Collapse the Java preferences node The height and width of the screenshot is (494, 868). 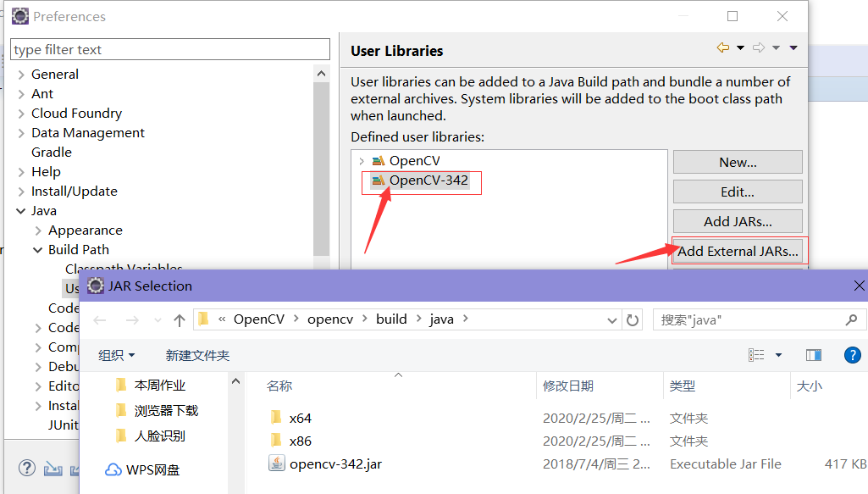point(21,211)
